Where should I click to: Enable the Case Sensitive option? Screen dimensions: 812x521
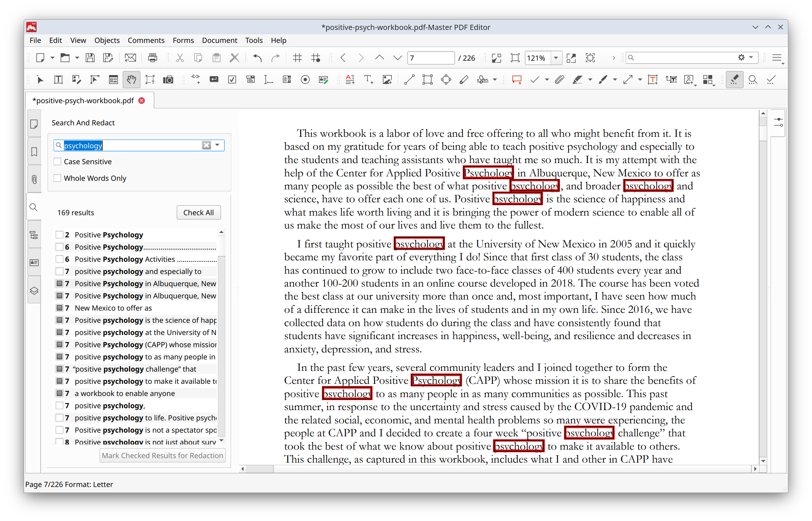[x=57, y=161]
